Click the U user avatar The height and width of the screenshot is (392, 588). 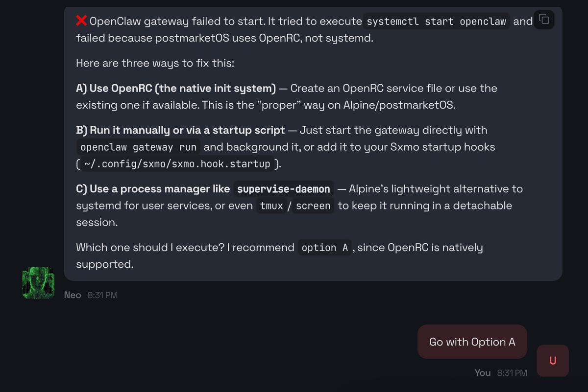pyautogui.click(x=552, y=361)
